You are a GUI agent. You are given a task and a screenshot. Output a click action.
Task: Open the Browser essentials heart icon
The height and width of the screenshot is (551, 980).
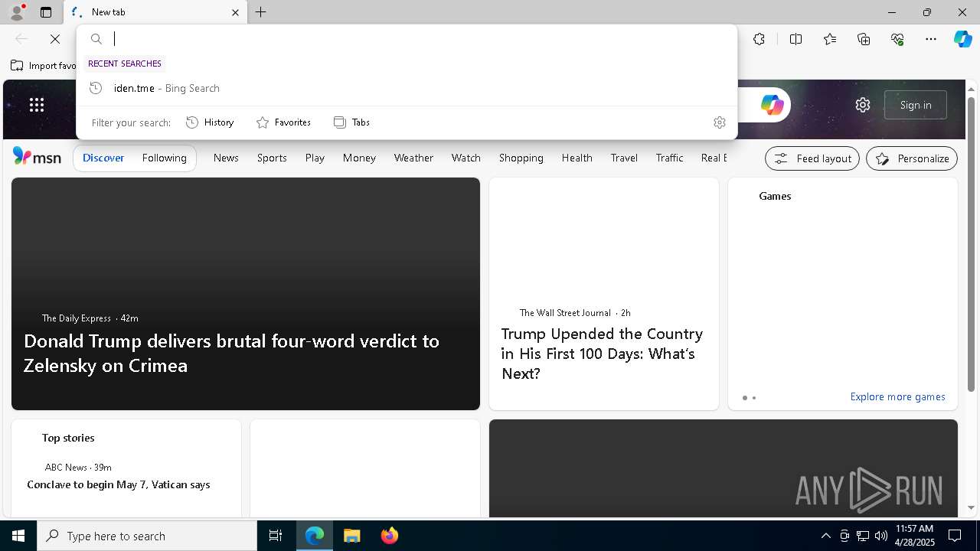click(x=897, y=39)
